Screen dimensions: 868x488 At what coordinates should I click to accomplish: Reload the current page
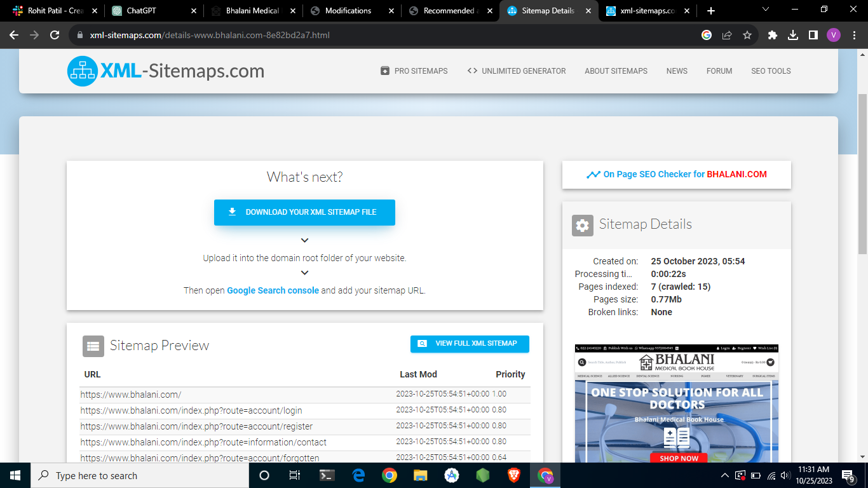[55, 35]
